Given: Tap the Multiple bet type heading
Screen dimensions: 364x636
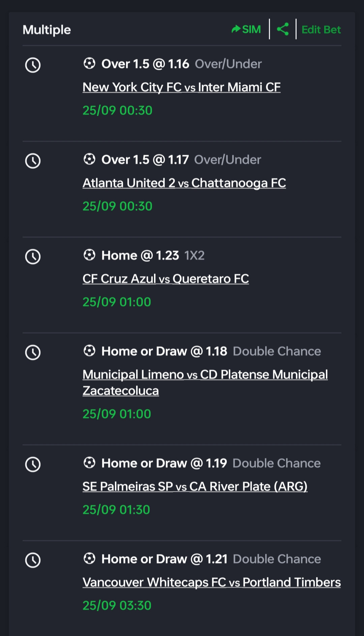Looking at the screenshot, I should click(47, 30).
